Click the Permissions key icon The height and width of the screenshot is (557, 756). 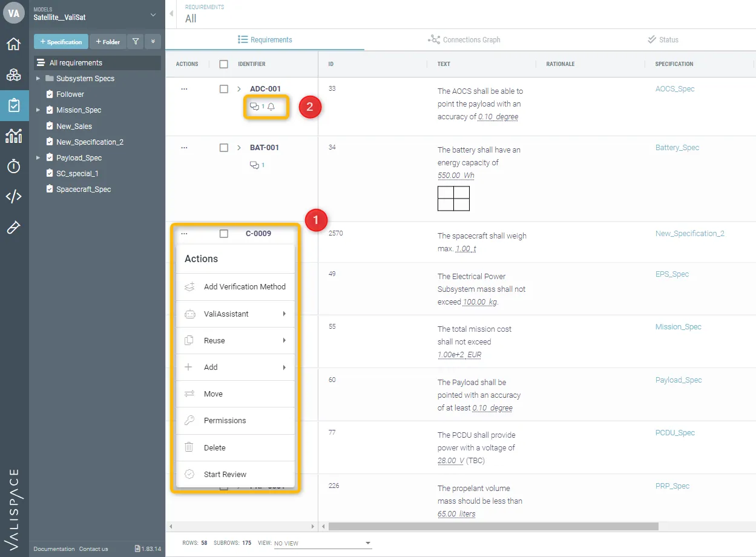coord(189,420)
